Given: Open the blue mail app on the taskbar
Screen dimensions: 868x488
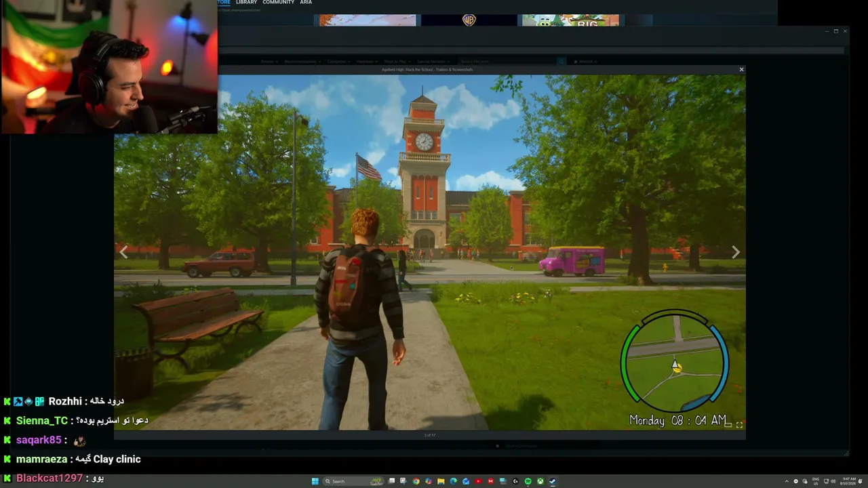Looking at the screenshot, I should click(x=466, y=481).
